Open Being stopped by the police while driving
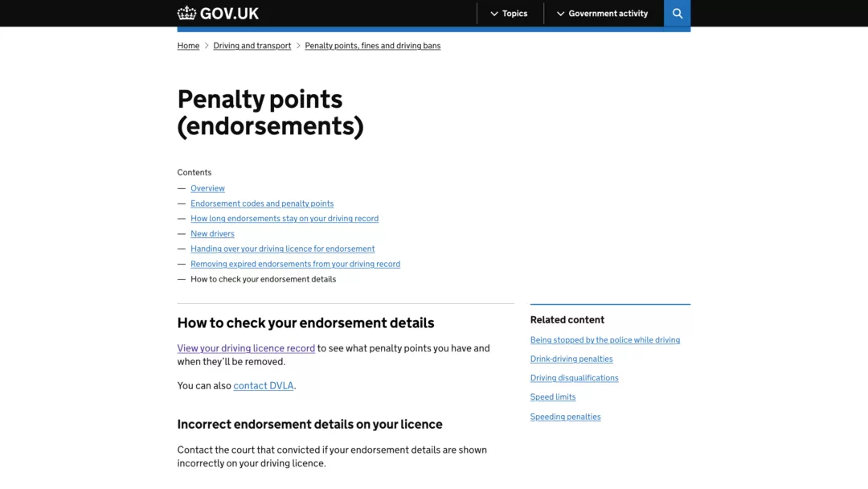Screen dimensions: 868x489 (605, 340)
